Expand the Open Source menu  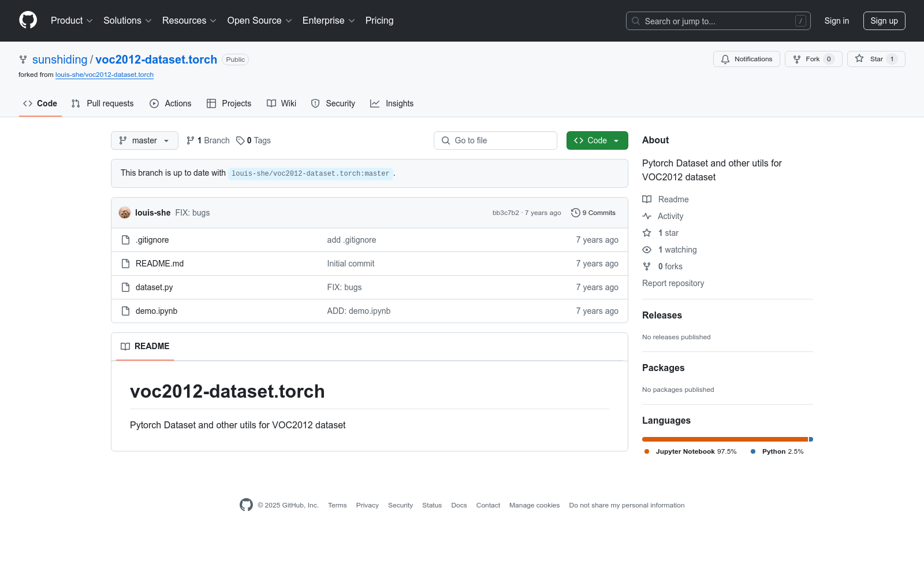click(x=260, y=21)
